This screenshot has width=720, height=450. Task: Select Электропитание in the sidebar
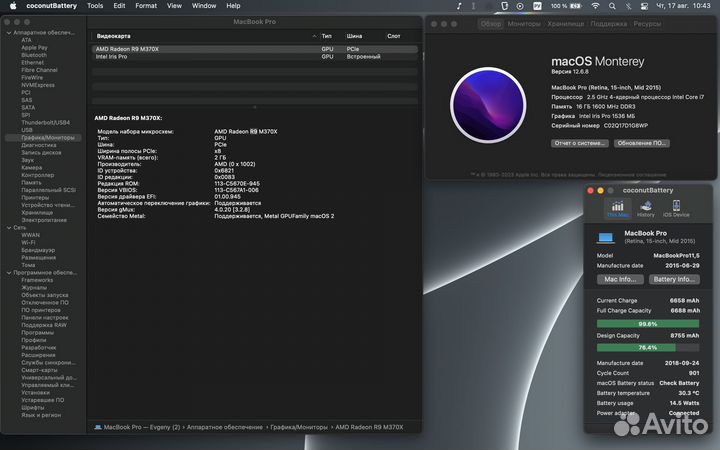coord(44,220)
